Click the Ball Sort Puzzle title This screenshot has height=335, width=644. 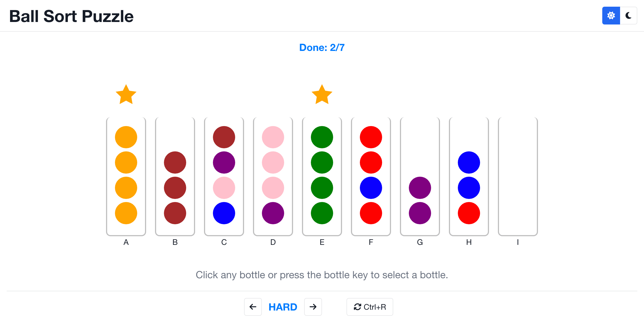click(71, 16)
